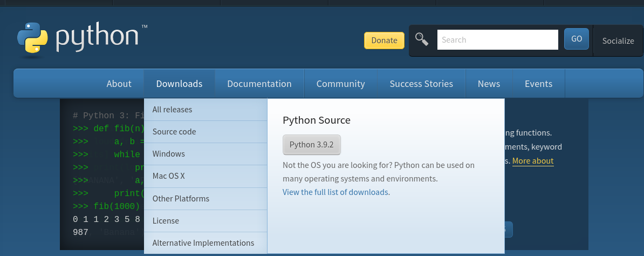Open the About menu
Image resolution: width=644 pixels, height=256 pixels.
click(x=119, y=84)
